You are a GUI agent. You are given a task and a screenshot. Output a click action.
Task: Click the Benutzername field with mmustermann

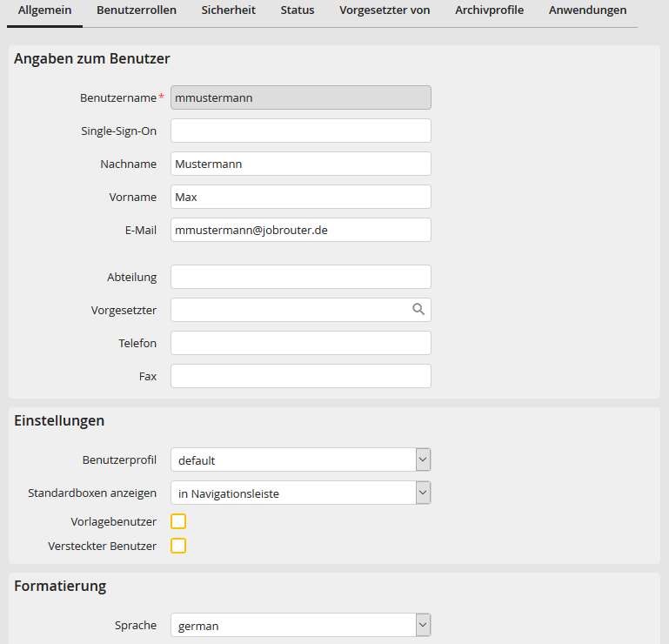pyautogui.click(x=301, y=97)
